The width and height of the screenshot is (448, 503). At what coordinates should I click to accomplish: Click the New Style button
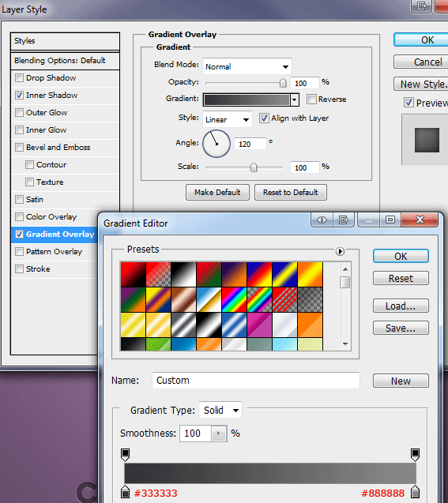[x=421, y=84]
